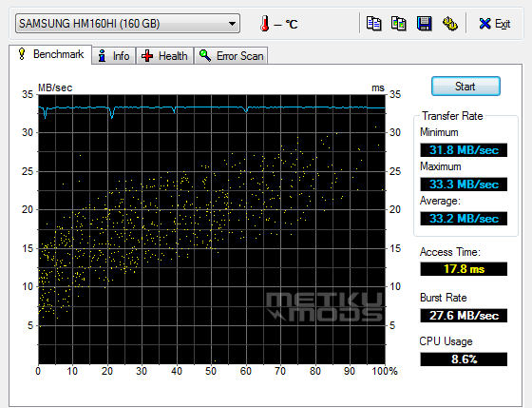Viewport: 532px width, 408px height.
Task: Click the CPU Usage 8.6% value
Action: (x=464, y=359)
